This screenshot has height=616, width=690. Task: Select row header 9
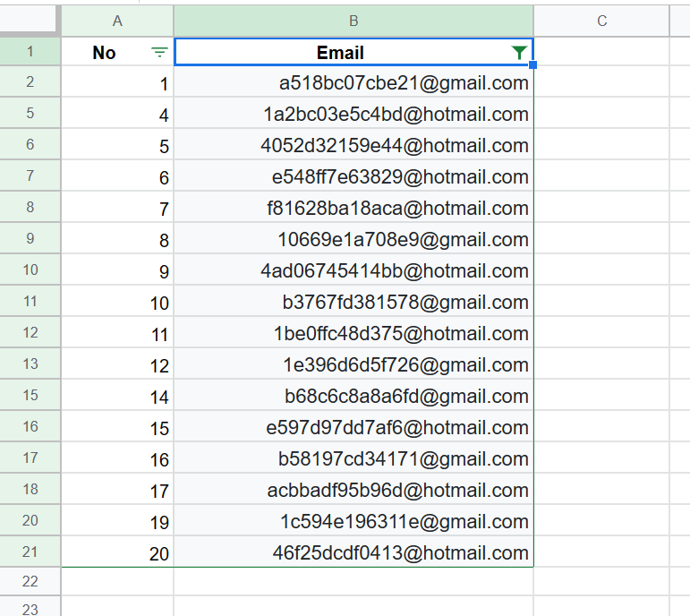point(30,238)
